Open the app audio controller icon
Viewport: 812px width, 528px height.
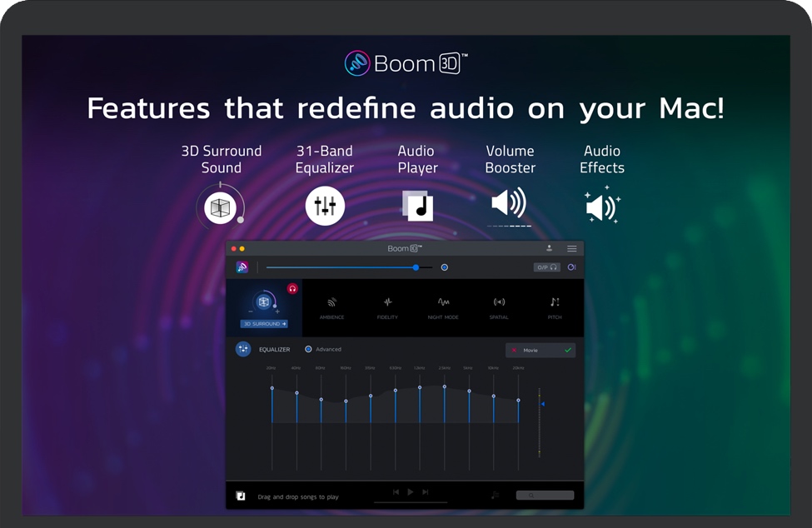(571, 267)
